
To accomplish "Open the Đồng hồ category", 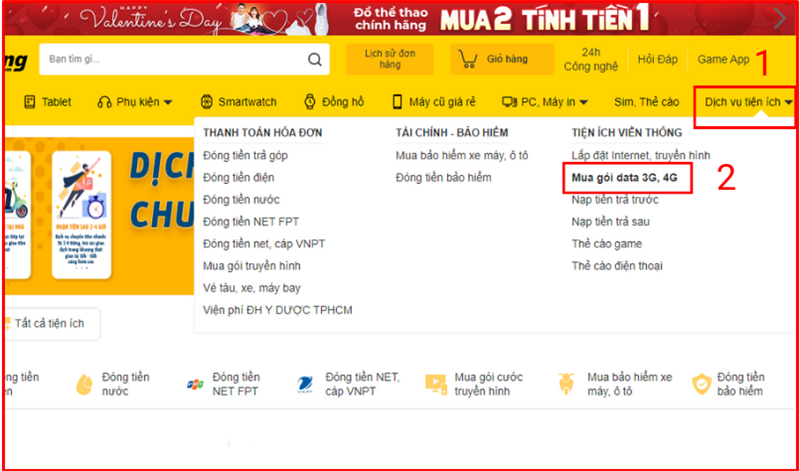I will pos(334,102).
